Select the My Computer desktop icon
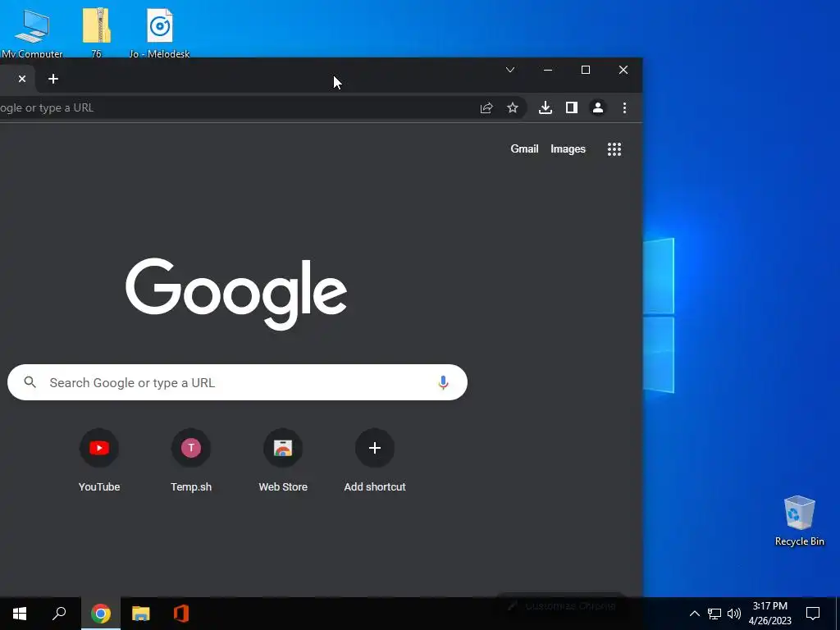The width and height of the screenshot is (840, 630). pyautogui.click(x=32, y=32)
